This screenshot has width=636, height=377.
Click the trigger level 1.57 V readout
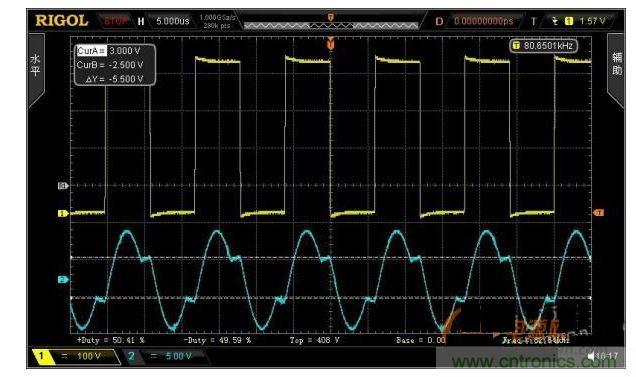[x=592, y=21]
